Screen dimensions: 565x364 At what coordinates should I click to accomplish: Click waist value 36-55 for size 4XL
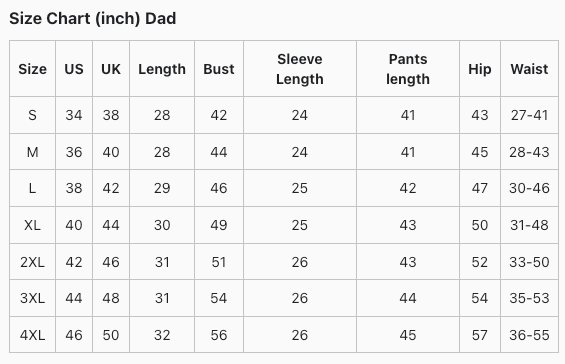(x=529, y=335)
